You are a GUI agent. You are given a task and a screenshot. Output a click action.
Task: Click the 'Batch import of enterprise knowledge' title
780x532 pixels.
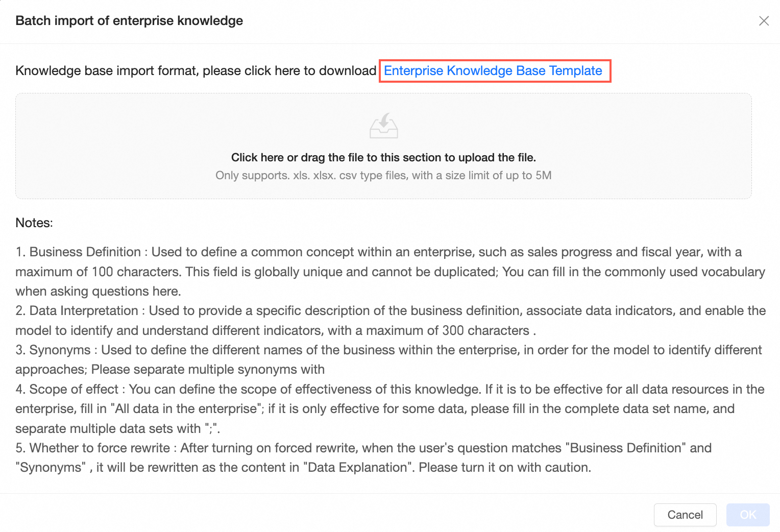point(129,21)
